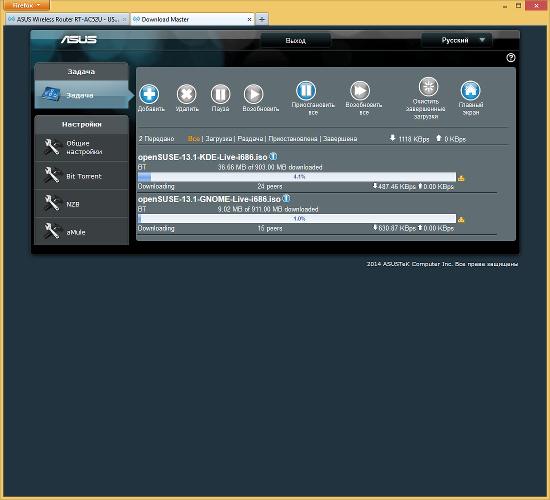Click the Настройки panel header
The width and height of the screenshot is (550, 500).
point(81,124)
